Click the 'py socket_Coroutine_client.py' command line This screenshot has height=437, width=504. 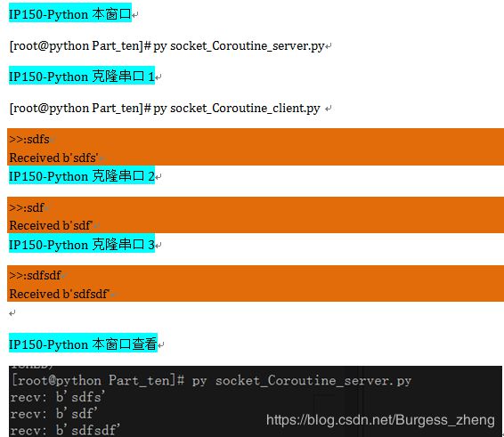[x=165, y=109]
